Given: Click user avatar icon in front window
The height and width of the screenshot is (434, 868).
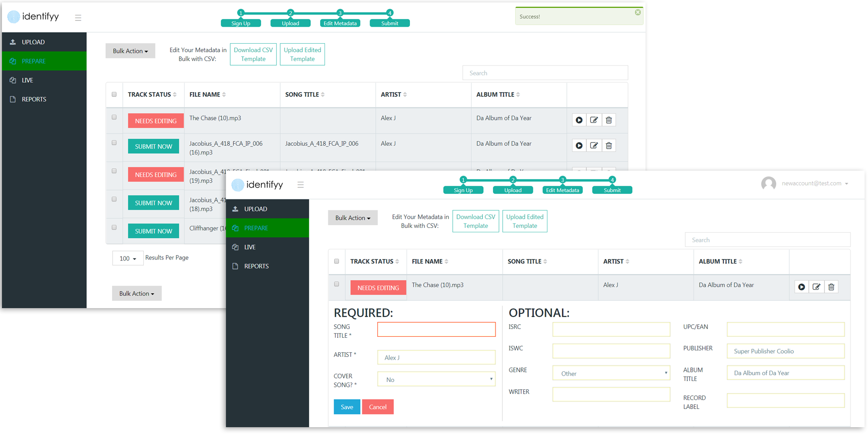Looking at the screenshot, I should [768, 184].
